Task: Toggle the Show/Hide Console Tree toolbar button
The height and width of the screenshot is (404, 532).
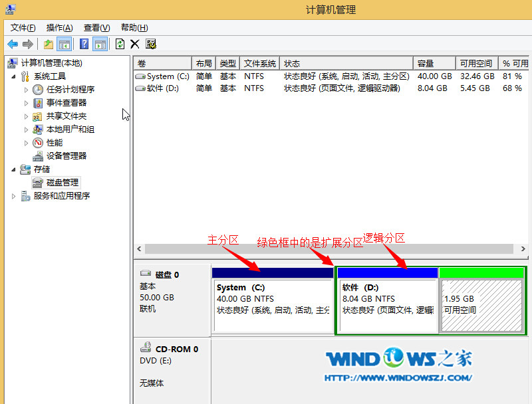Action: click(x=65, y=44)
